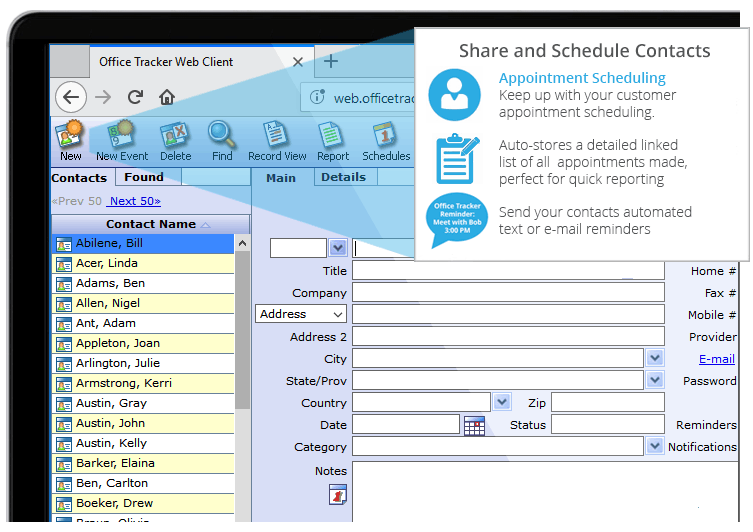Switch to the Found tab

[144, 177]
